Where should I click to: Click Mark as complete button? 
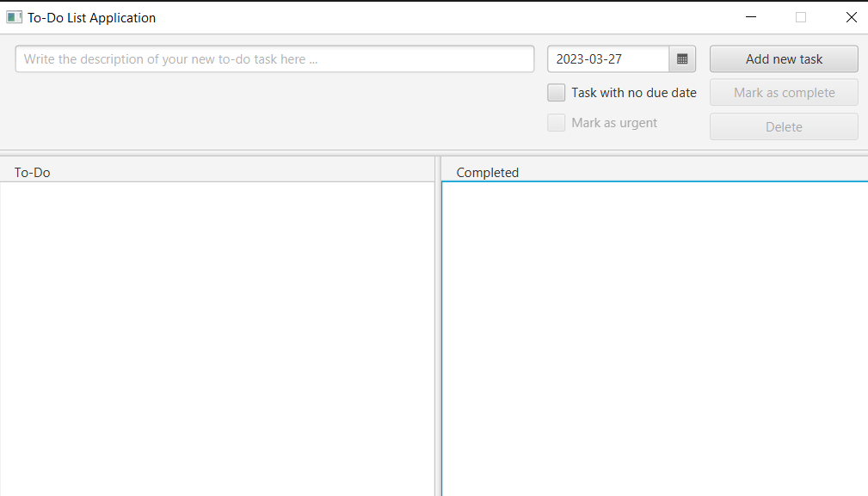tap(784, 92)
